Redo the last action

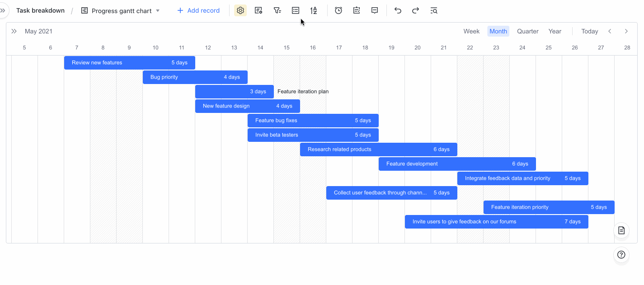415,10
